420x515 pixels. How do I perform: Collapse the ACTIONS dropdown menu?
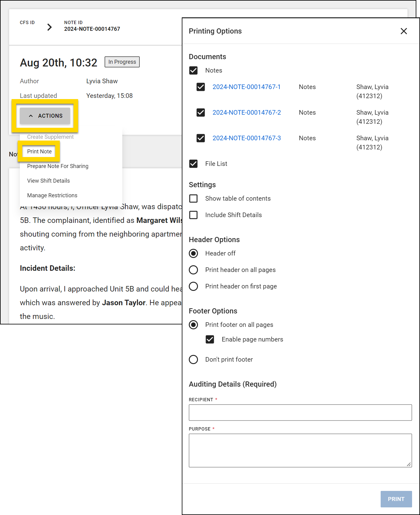point(45,116)
